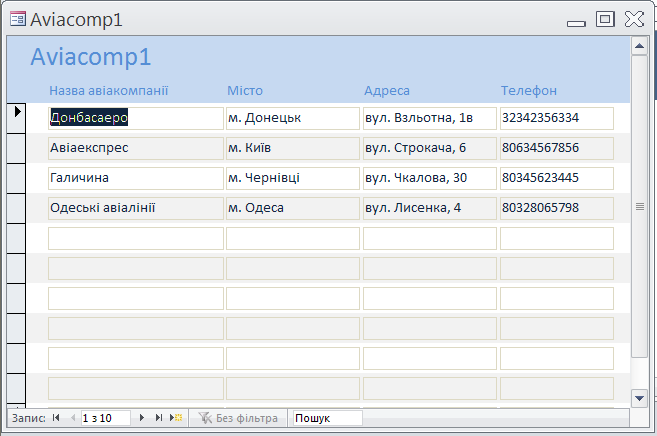Minimize the Aviacomp1 window
The height and width of the screenshot is (436, 657).
pyautogui.click(x=576, y=23)
